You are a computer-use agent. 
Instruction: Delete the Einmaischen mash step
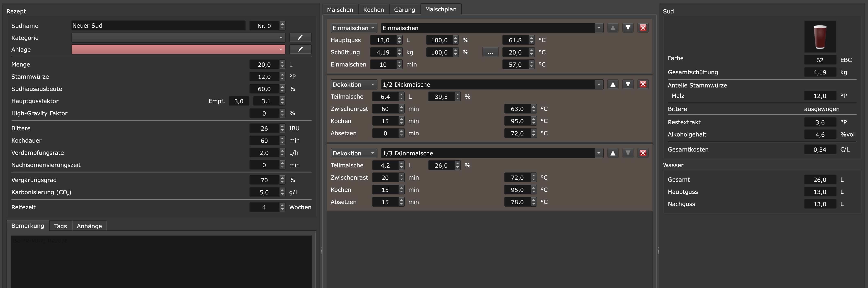[643, 28]
